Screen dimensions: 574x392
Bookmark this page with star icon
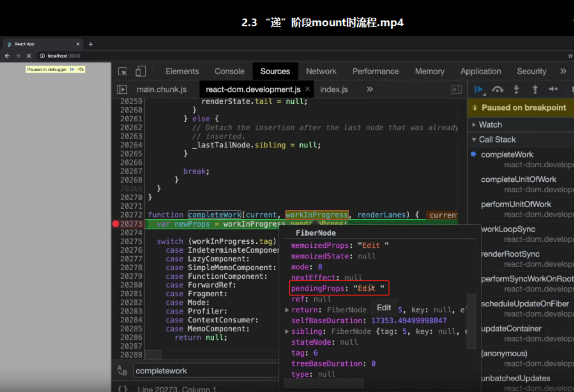coord(570,56)
